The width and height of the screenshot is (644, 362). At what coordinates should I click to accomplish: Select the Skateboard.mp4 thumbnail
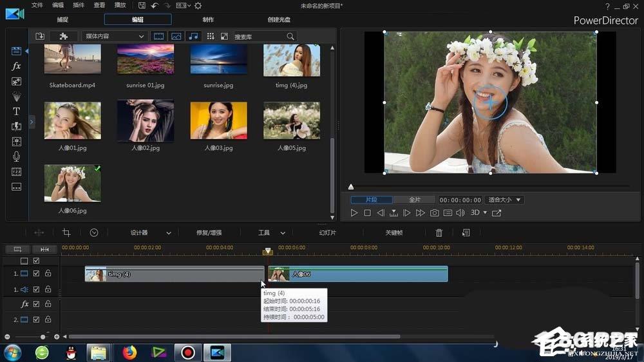pos(72,59)
